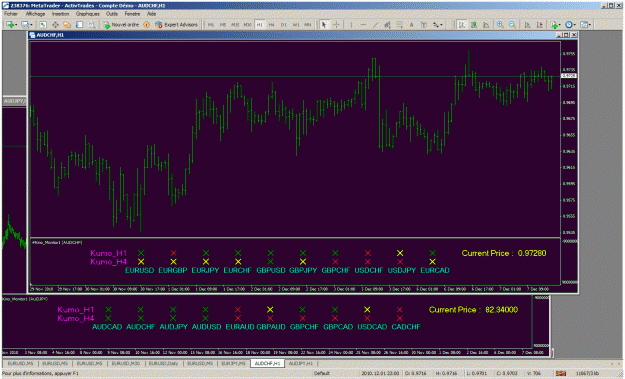This screenshot has height=379, width=625.
Task: Open the Affichage menu
Action: 35,14
